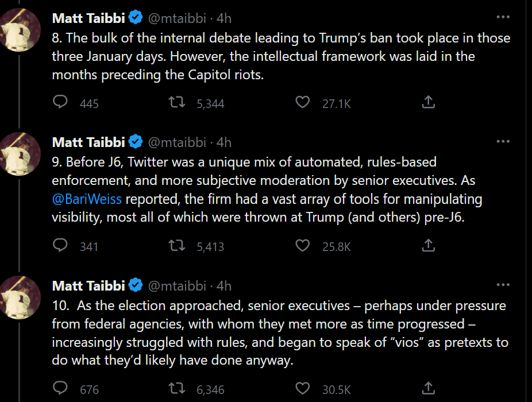Open the @BariWeiss mention link
Viewport: 532px width, 402px height.
tap(87, 200)
